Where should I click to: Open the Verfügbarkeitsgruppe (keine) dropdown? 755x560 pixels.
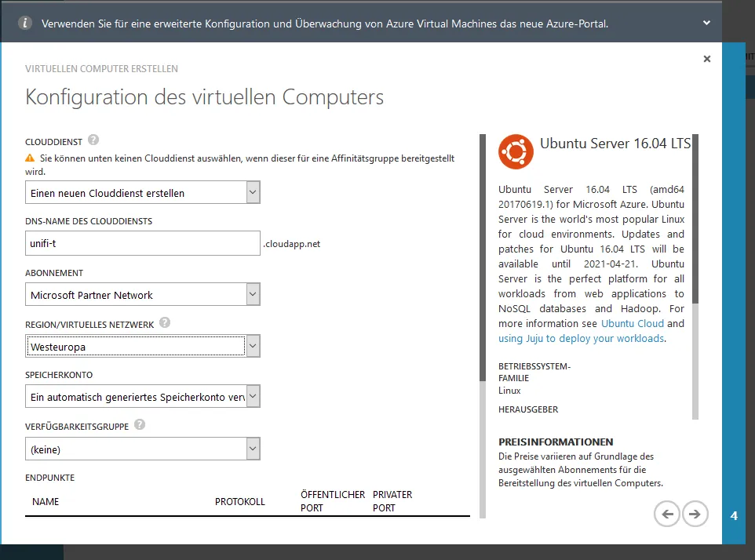click(143, 449)
